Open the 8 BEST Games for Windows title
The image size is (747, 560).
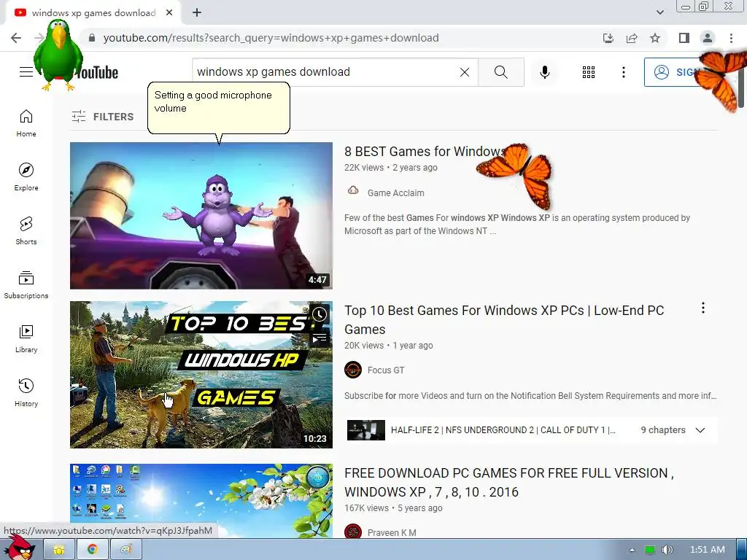tap(424, 152)
